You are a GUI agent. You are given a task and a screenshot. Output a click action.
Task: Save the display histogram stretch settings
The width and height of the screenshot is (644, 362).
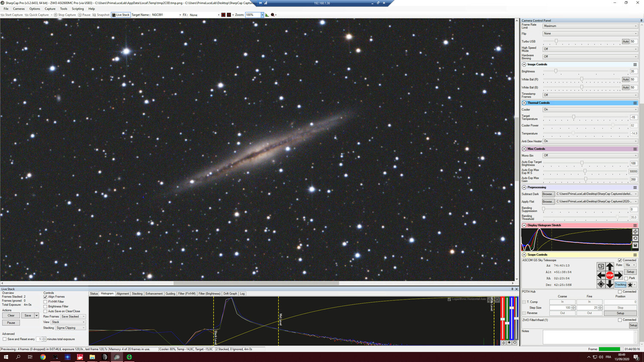pyautogui.click(x=635, y=245)
